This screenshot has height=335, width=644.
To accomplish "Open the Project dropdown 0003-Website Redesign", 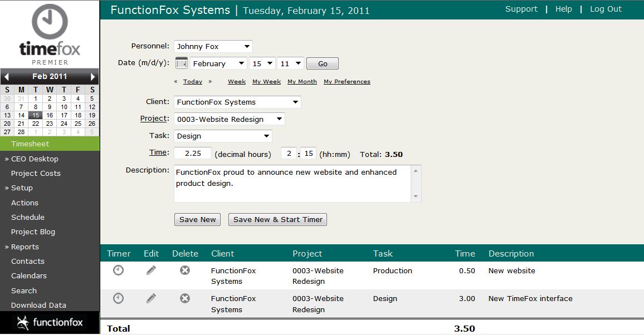I will click(229, 119).
